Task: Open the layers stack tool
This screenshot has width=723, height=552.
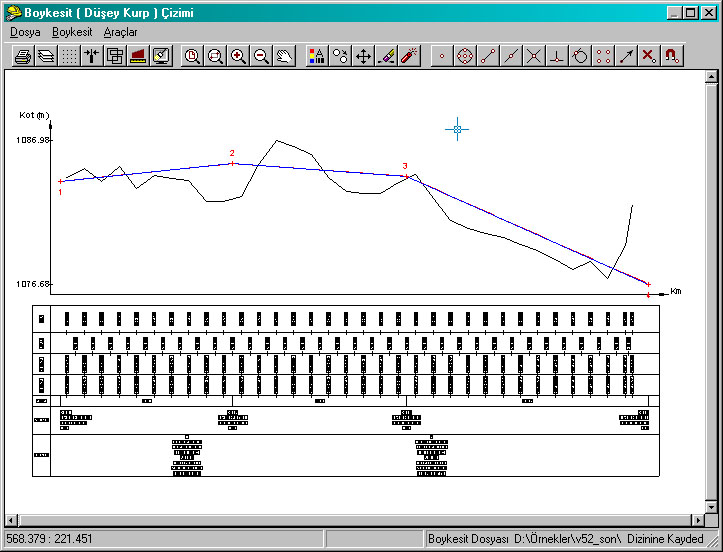Action: pyautogui.click(x=45, y=56)
